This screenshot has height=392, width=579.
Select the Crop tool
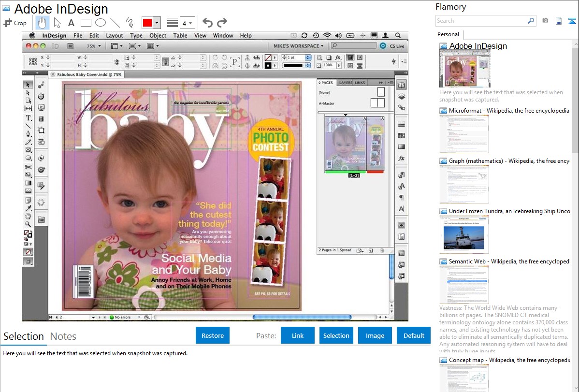pos(15,23)
